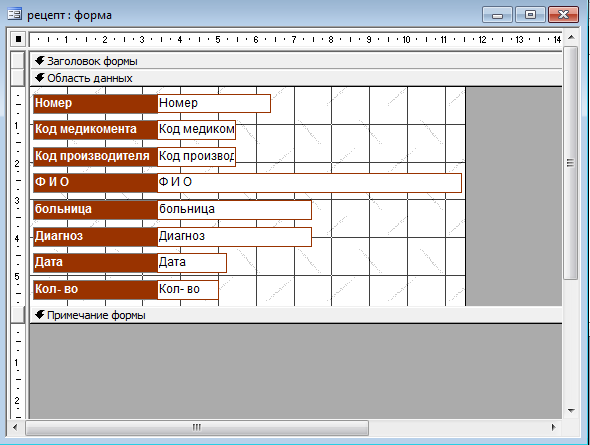Screen dimensions: 590x445
Task: Click the 'Диагноз' white text box
Action: point(234,237)
